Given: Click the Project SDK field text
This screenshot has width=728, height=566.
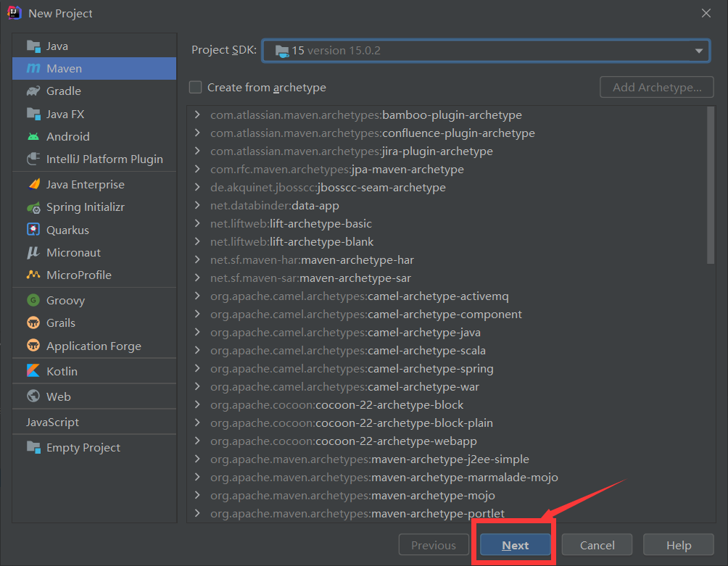Looking at the screenshot, I should coord(336,51).
